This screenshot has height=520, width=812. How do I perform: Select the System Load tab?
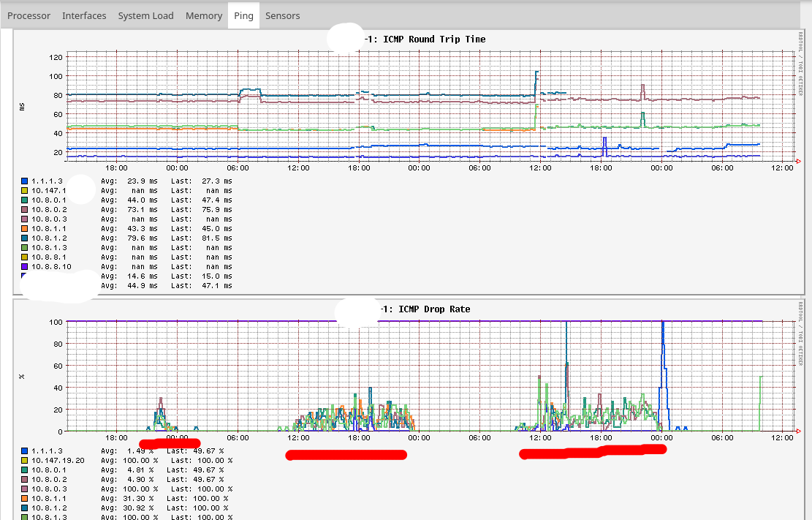(146, 15)
